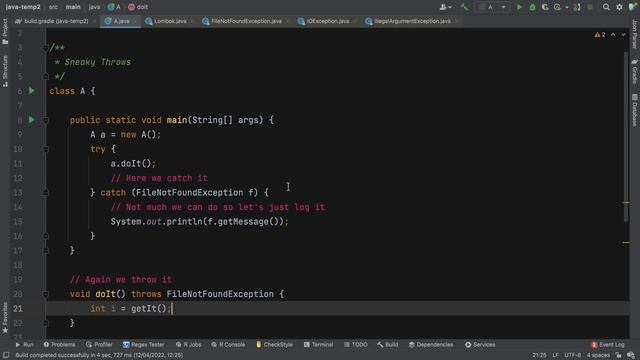Open the Build tool window
Image resolution: width=640 pixels, height=360 pixels.
point(388,344)
